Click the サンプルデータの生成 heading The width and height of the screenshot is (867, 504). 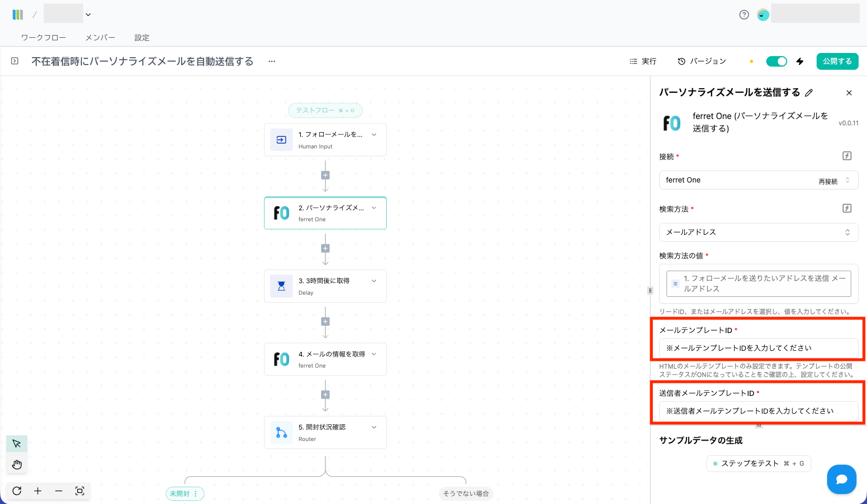pos(701,441)
